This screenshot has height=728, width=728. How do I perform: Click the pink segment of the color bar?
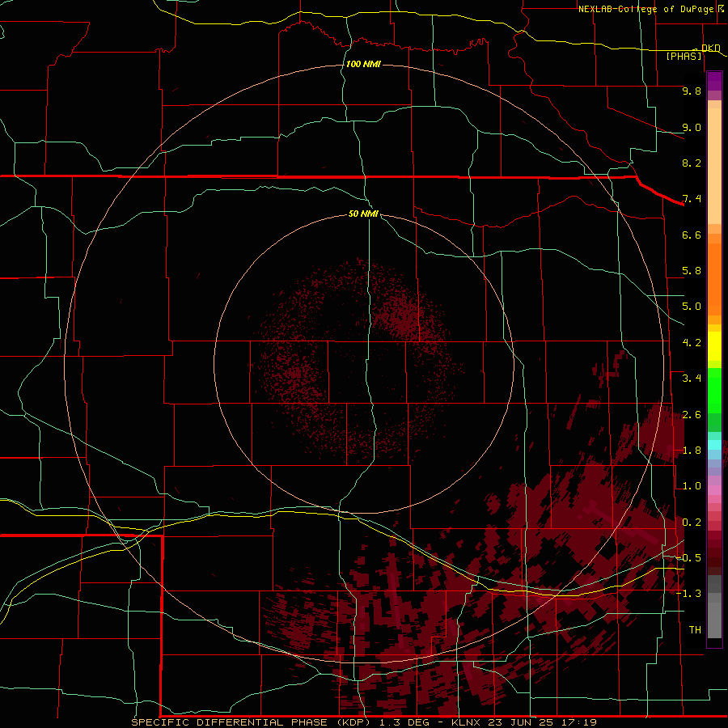(x=714, y=490)
